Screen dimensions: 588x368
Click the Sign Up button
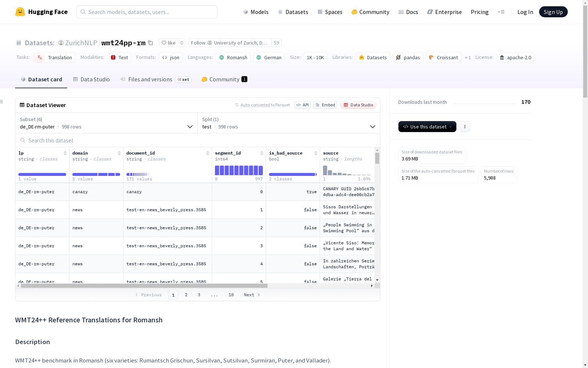click(553, 12)
